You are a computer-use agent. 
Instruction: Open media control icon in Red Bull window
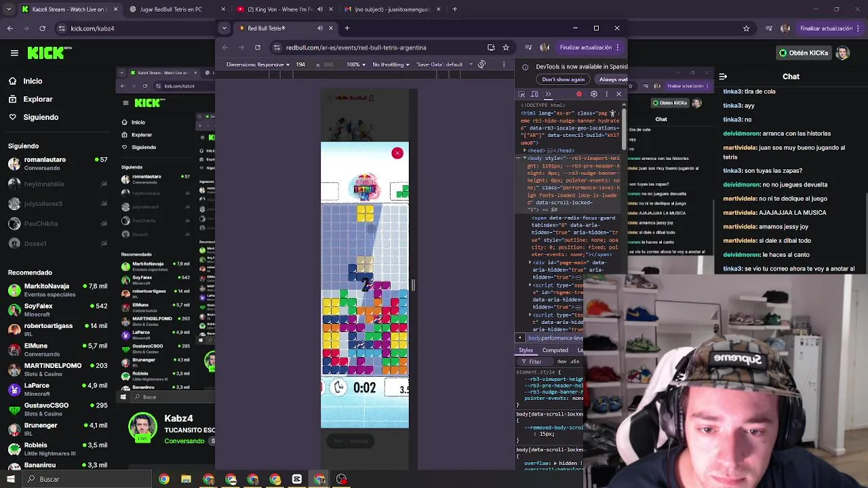point(528,47)
